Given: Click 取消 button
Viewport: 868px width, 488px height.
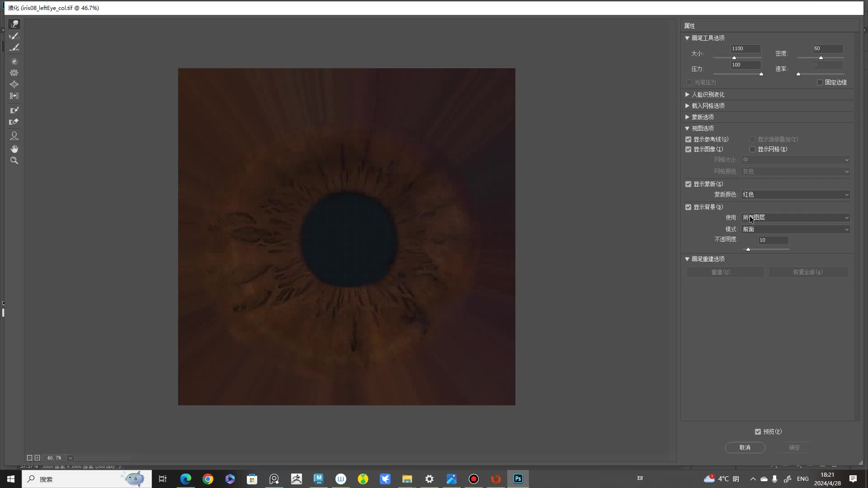Looking at the screenshot, I should 745,448.
